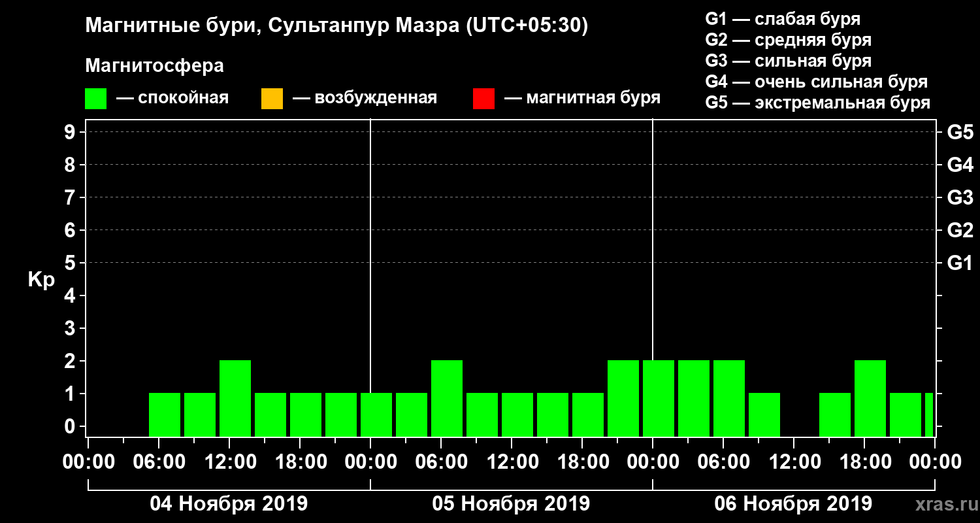Image resolution: width=980 pixels, height=523 pixels.
Task: Select the 'G5 — экстремальная буря' legend line
Action: [818, 103]
